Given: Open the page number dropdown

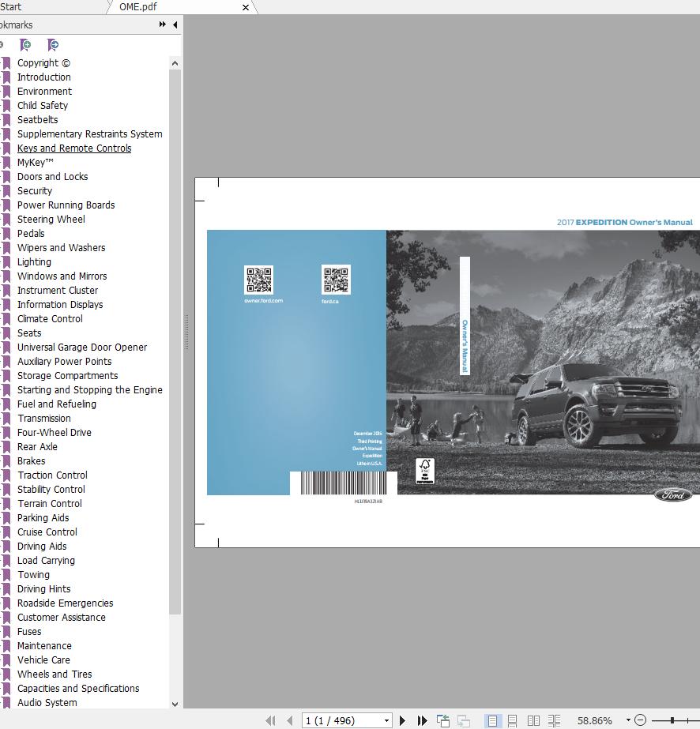Looking at the screenshot, I should coord(386,720).
